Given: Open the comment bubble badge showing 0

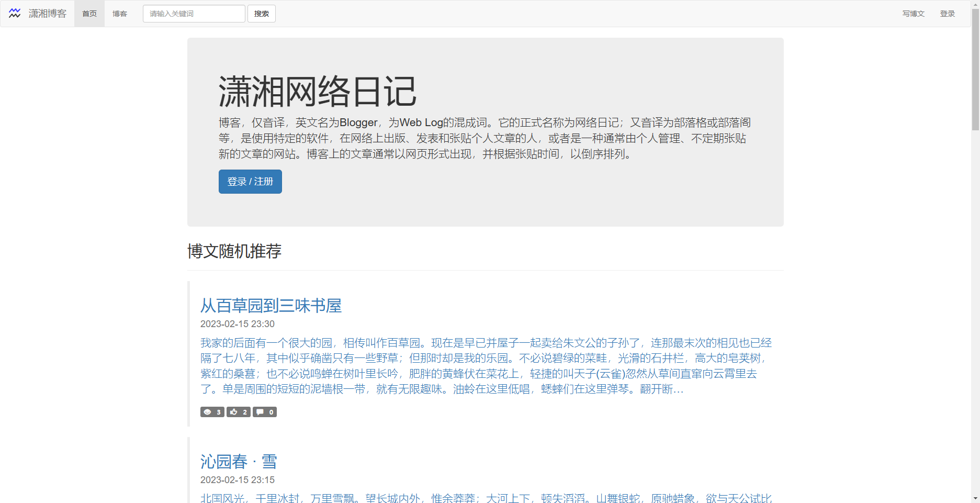Looking at the screenshot, I should [x=265, y=412].
